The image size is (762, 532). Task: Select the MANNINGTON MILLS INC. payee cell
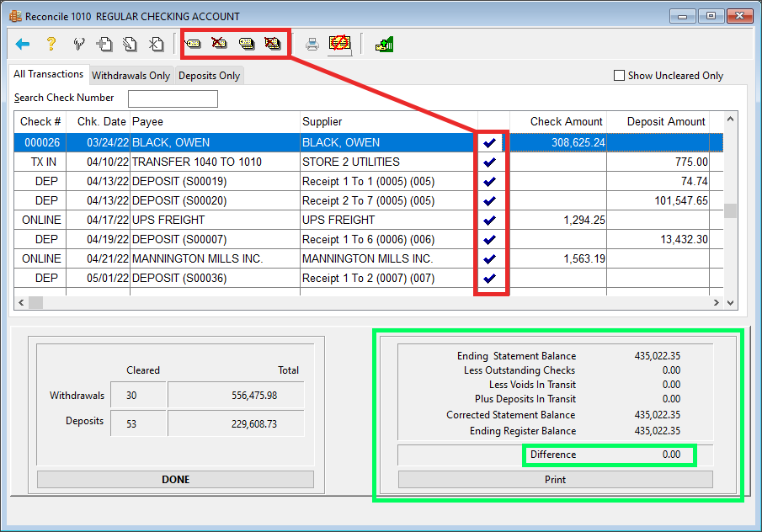(x=215, y=258)
